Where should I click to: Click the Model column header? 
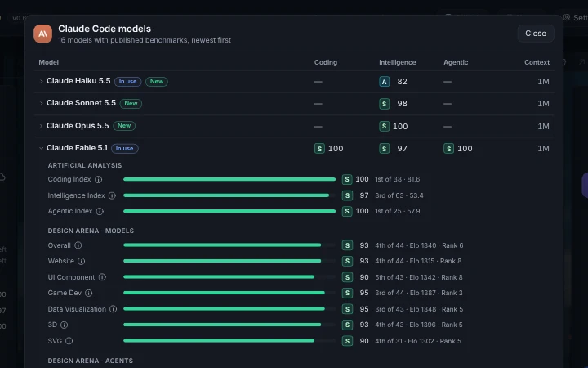coord(49,62)
